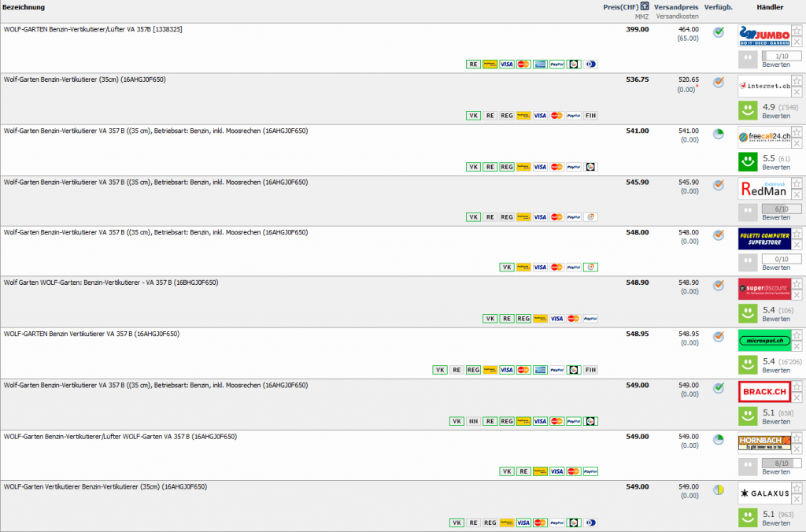Click Bewerten link under superdiscount rating
806x532 pixels.
[x=776, y=319]
